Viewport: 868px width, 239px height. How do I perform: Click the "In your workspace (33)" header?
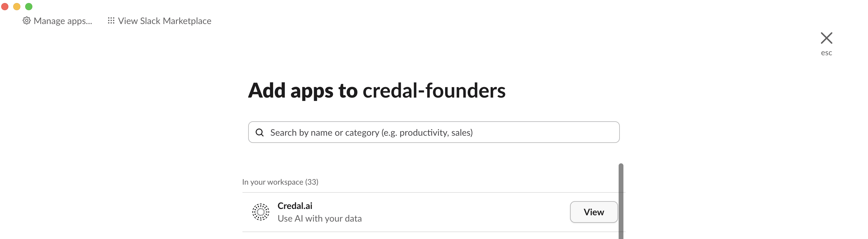(x=280, y=182)
